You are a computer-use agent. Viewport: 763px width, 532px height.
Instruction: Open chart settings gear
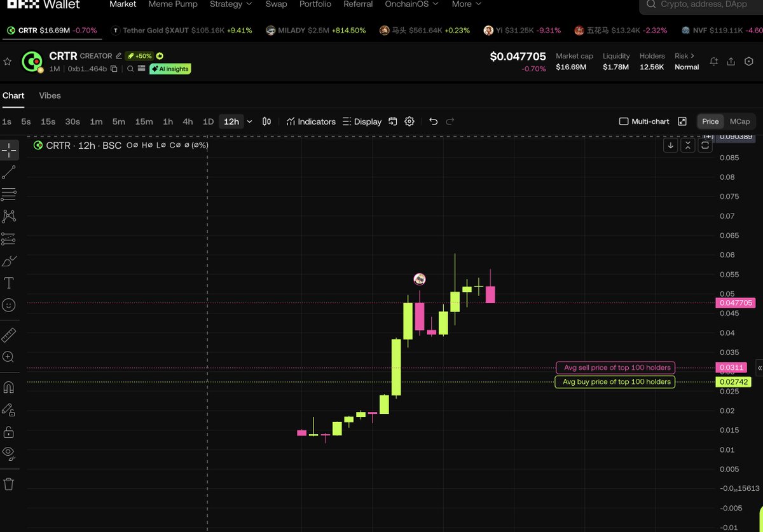(409, 121)
